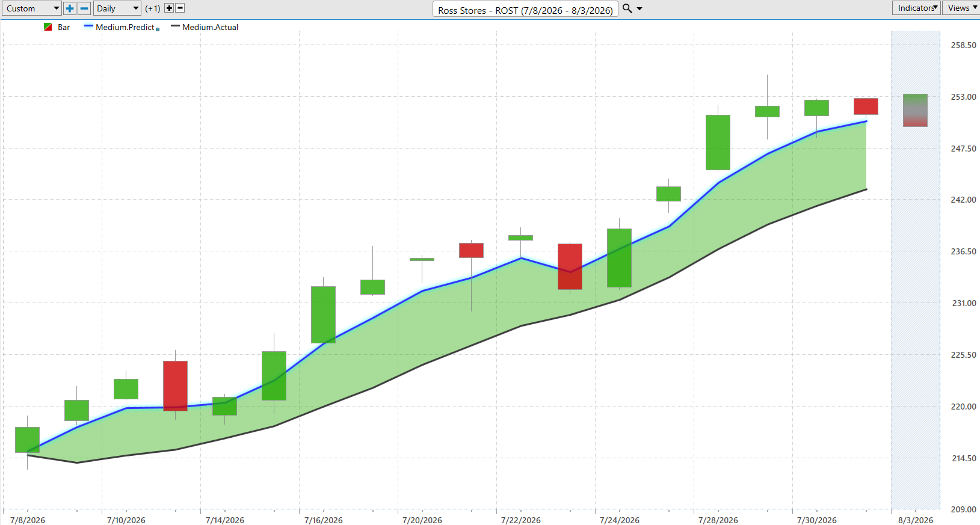Viewport: 980px width, 525px height.
Task: Click the 209.00 price axis label
Action: [963, 509]
